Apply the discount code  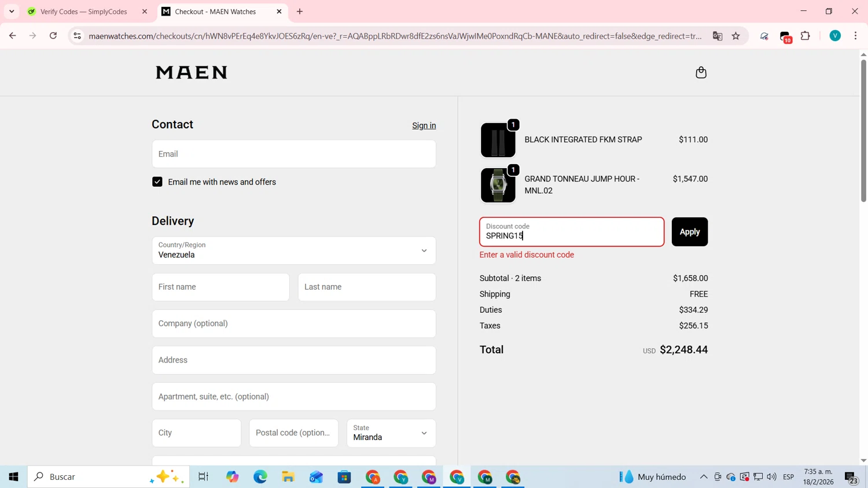tap(690, 232)
